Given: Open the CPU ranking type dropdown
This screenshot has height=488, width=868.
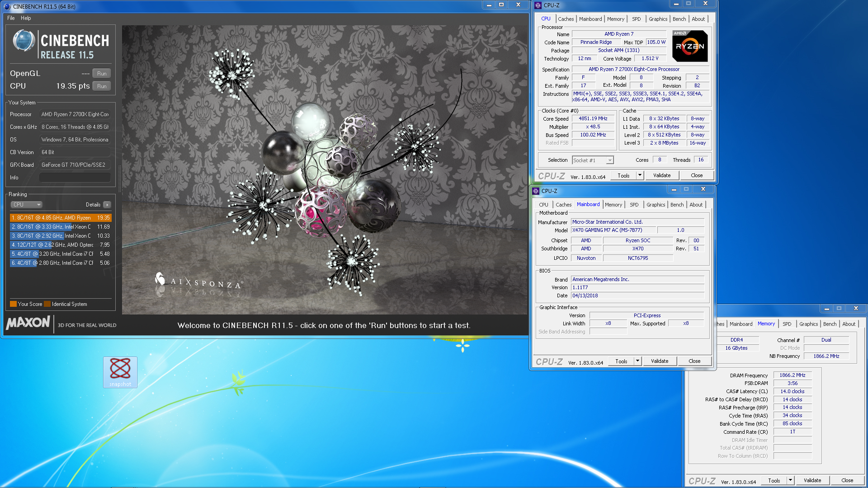Looking at the screenshot, I should [x=26, y=205].
